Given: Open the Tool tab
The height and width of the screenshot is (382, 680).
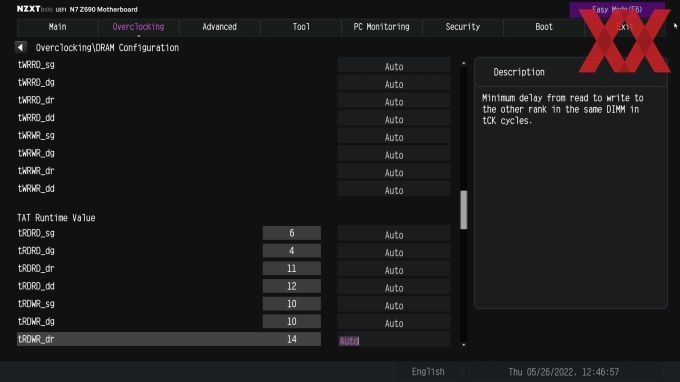Looking at the screenshot, I should click(301, 27).
